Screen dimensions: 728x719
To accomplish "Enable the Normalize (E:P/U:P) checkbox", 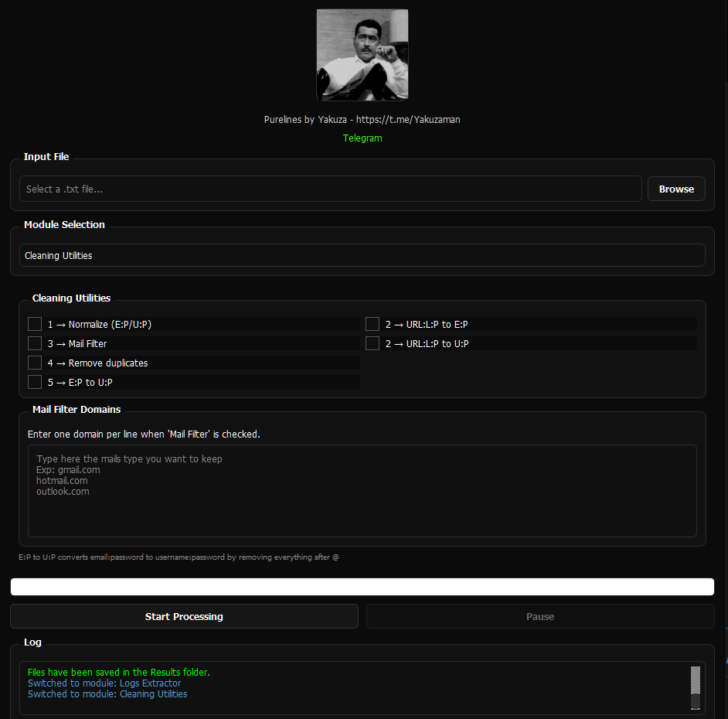I will 35,324.
